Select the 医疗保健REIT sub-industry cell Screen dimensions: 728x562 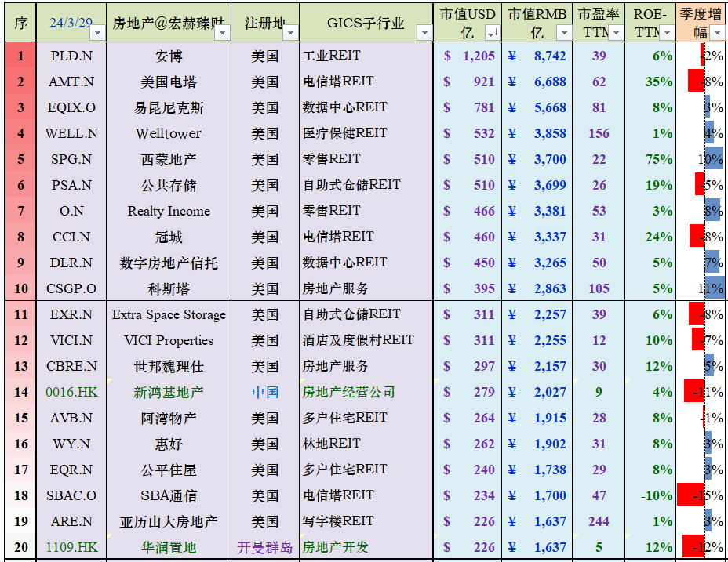tap(366, 134)
